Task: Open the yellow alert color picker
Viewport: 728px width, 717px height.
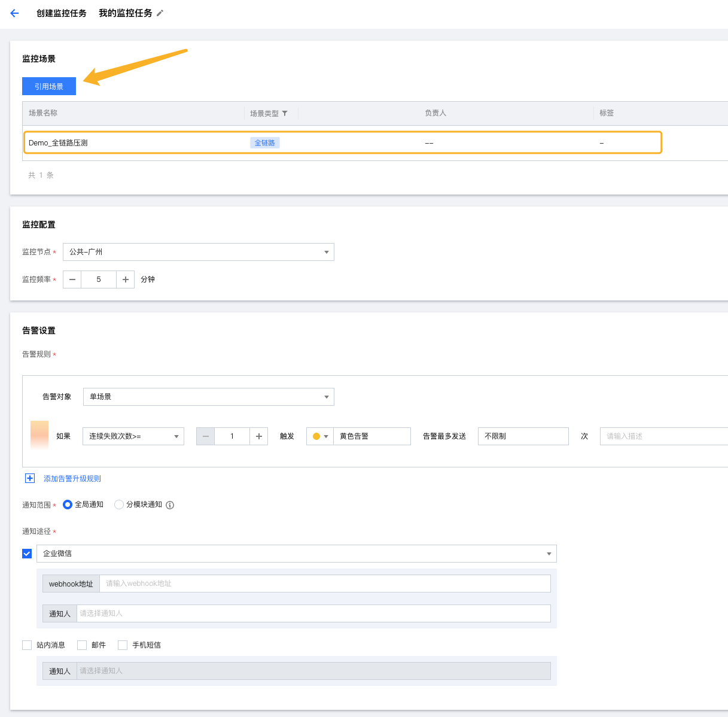Action: pyautogui.click(x=319, y=436)
